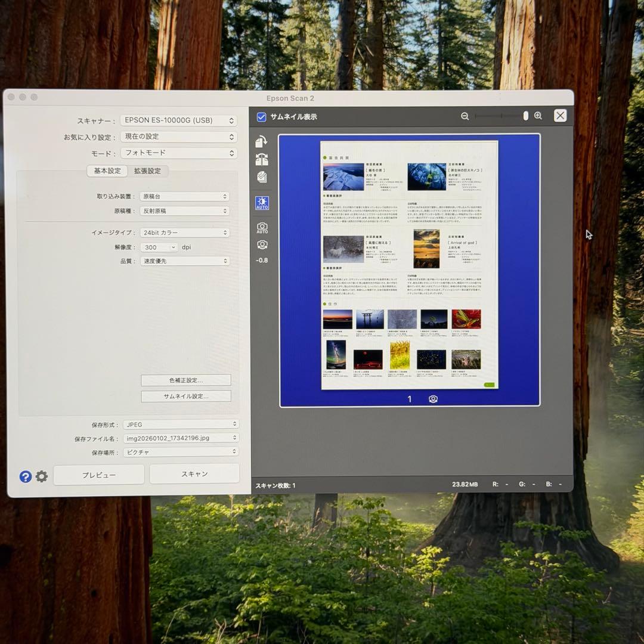
Task: Open the スキャナー device dropdown
Action: [178, 120]
